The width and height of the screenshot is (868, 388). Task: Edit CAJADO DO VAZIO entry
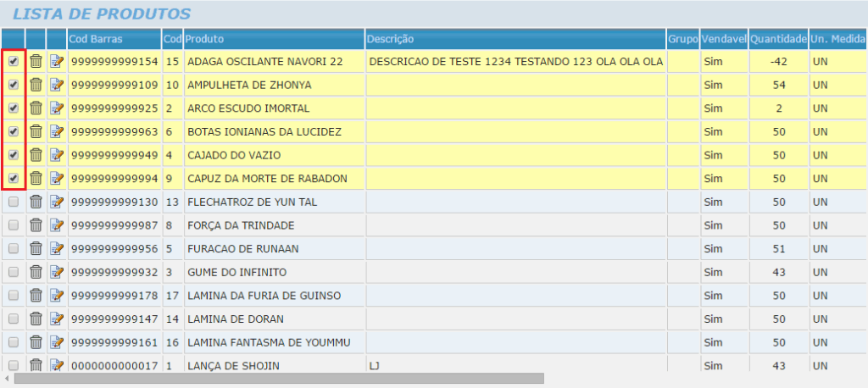click(x=57, y=155)
